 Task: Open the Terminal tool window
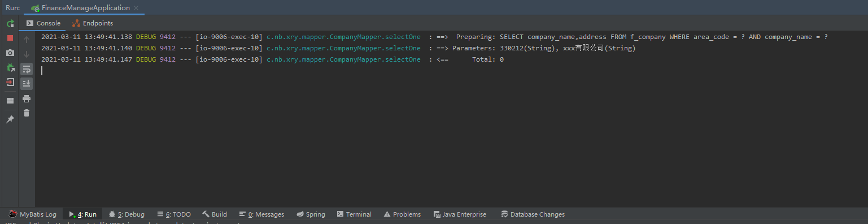point(354,214)
